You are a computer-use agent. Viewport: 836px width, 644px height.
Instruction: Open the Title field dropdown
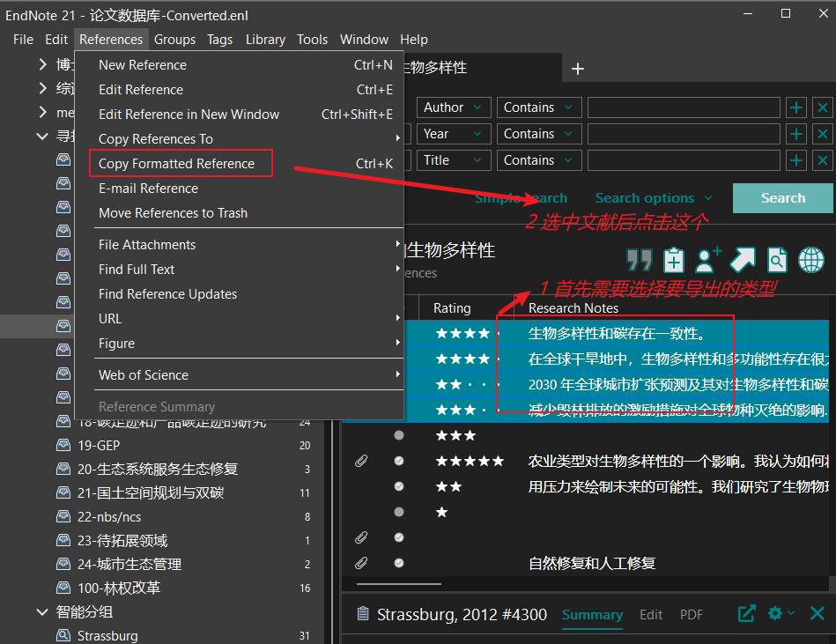(453, 160)
